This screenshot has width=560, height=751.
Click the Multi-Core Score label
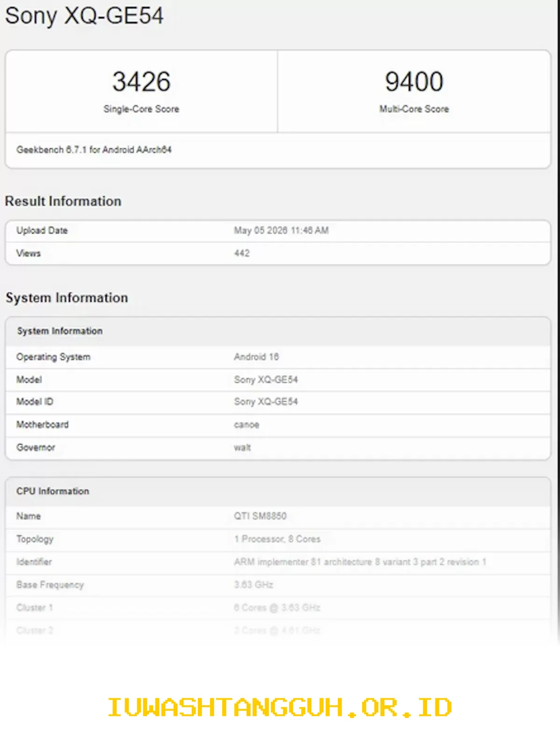414,109
